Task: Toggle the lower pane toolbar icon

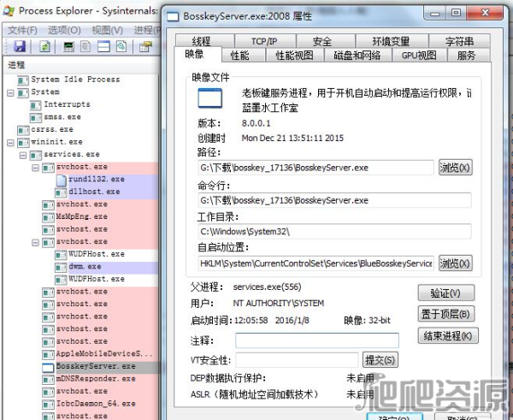Action: pos(103,46)
